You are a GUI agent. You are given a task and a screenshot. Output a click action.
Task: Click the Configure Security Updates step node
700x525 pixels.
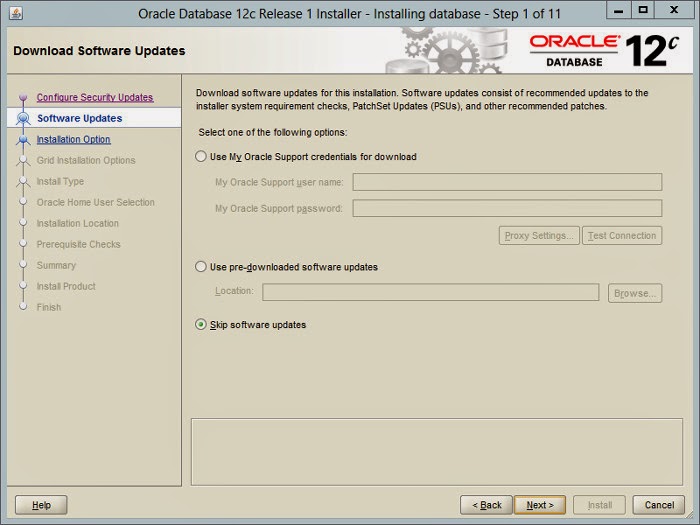[x=23, y=97]
